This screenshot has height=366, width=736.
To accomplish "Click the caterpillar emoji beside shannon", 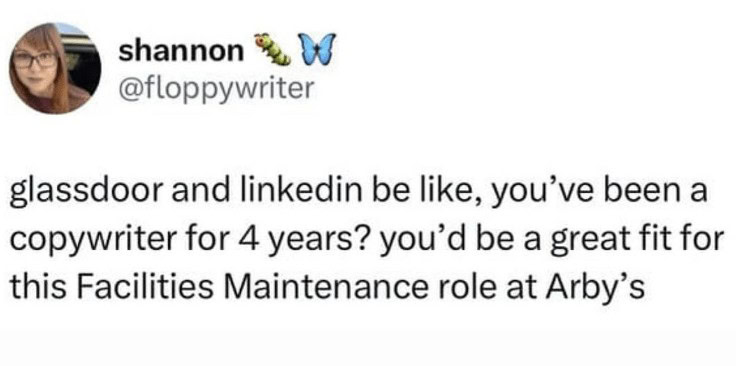I will [272, 49].
